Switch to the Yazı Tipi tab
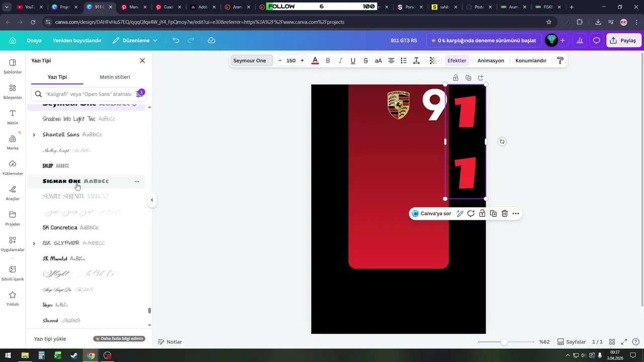This screenshot has width=644, height=362. point(57,77)
